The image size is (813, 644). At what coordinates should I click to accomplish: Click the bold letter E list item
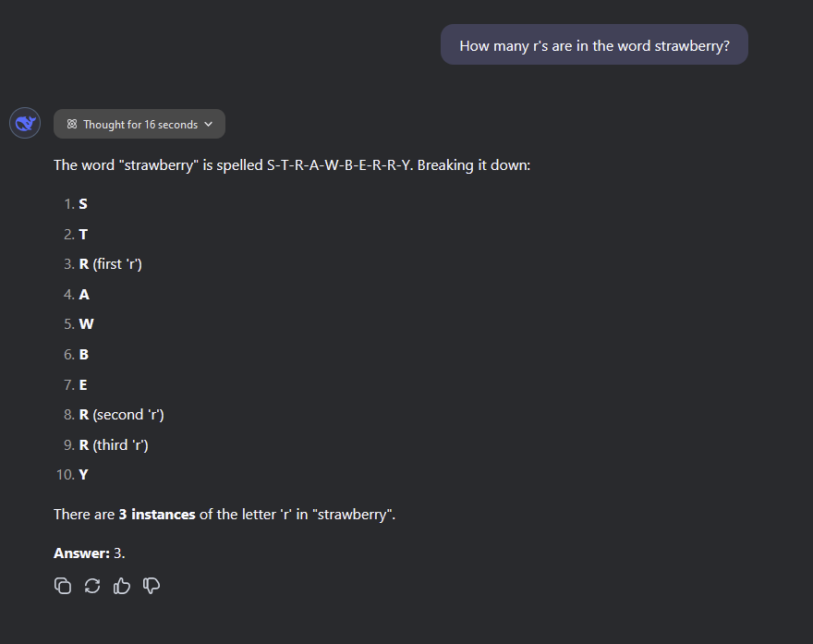pyautogui.click(x=83, y=384)
